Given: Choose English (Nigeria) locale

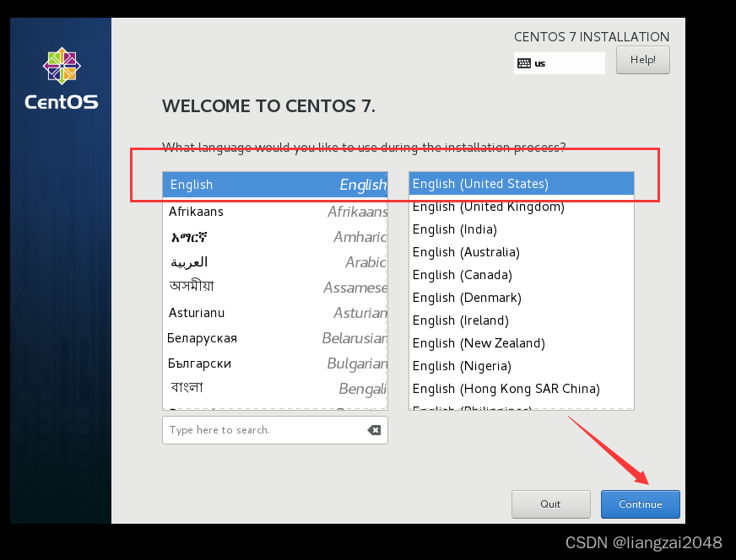Looking at the screenshot, I should [522, 366].
